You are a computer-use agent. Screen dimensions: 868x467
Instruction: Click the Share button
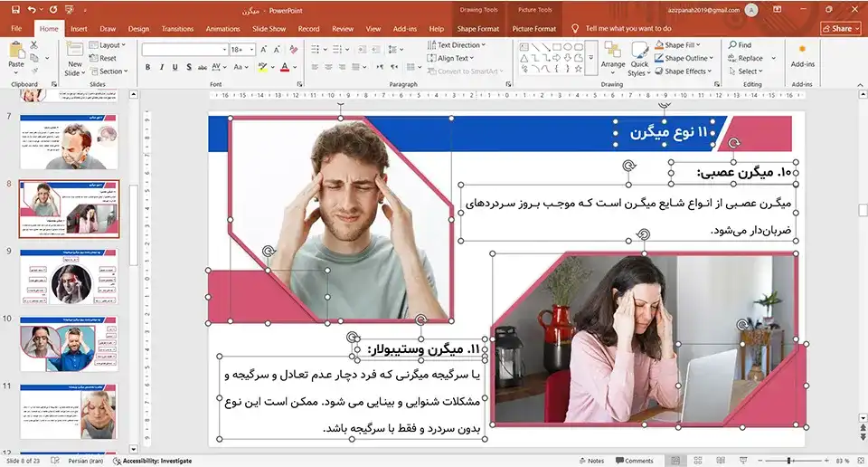[x=840, y=28]
